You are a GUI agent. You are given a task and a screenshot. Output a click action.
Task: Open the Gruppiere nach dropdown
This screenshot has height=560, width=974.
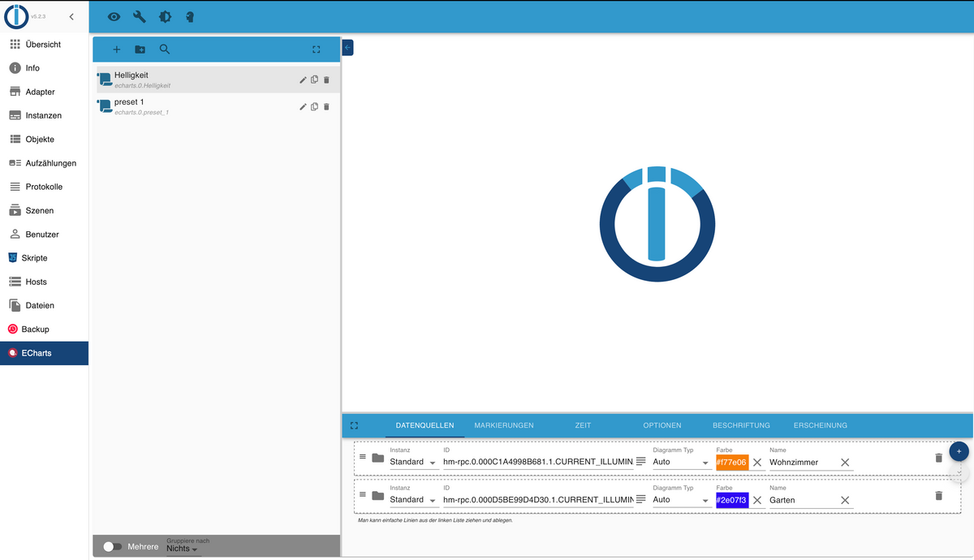(183, 549)
